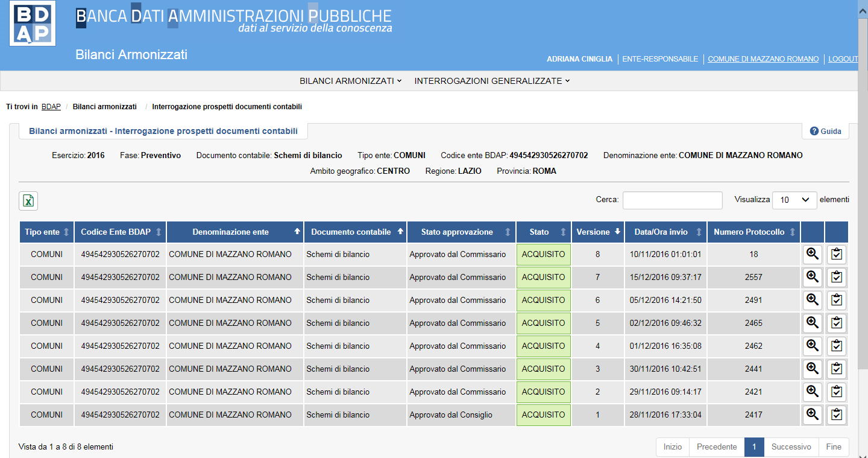Open Visualizza elements count dropdown
868x458 pixels.
[794, 200]
